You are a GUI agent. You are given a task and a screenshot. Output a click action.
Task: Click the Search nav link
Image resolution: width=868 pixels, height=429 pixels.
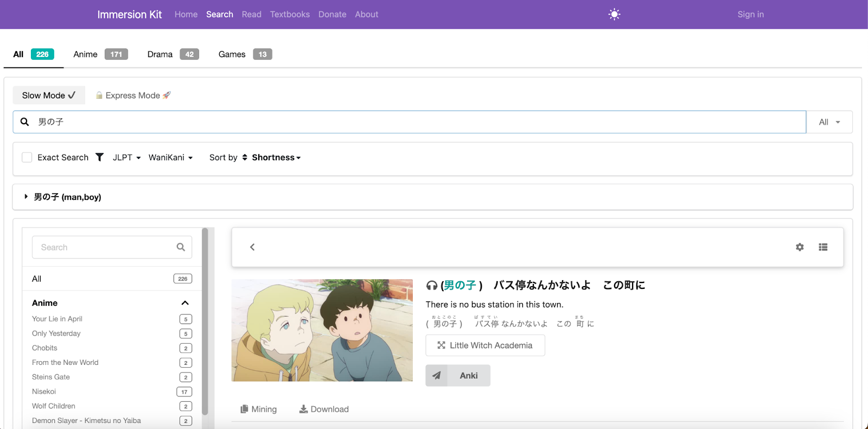coord(220,15)
